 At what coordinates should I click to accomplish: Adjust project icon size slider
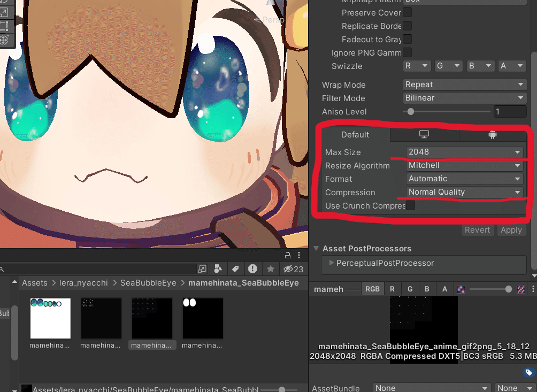click(x=282, y=389)
